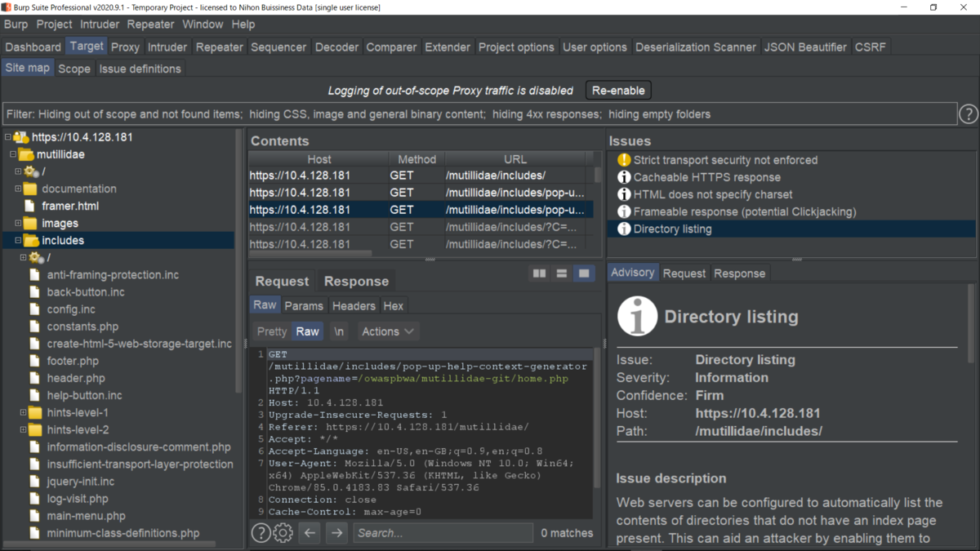
Task: Select main-menu.php in the tree
Action: coord(86,515)
